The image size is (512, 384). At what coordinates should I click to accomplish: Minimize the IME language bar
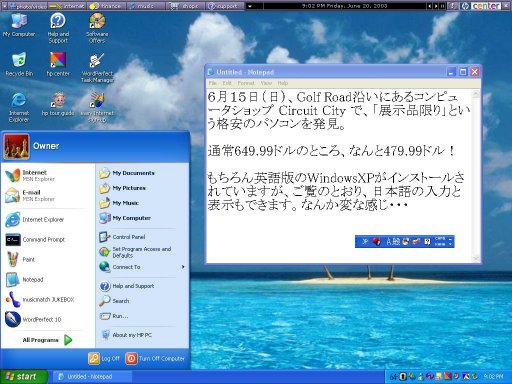pos(450,238)
